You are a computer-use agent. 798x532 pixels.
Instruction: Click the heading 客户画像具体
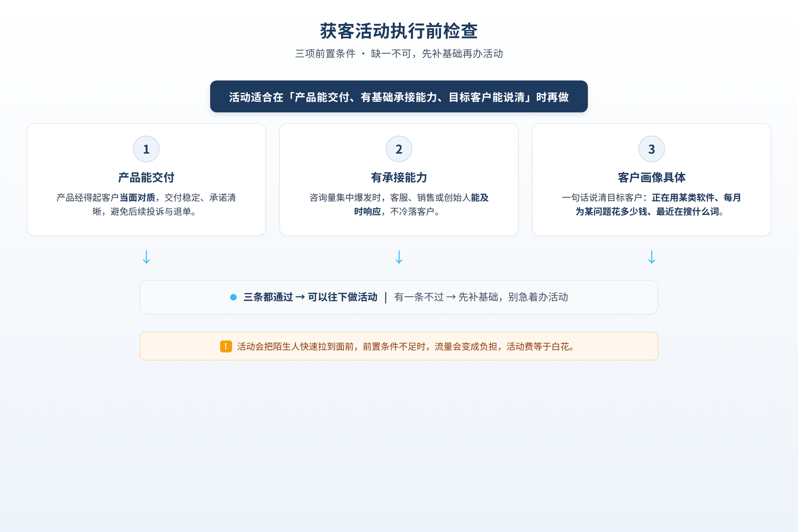pos(651,178)
